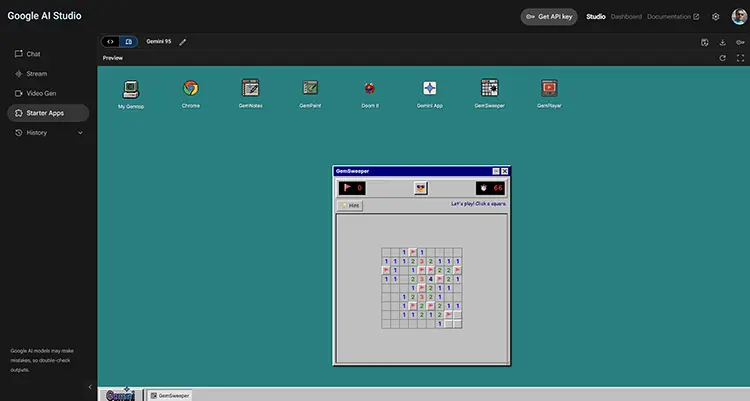750x401 pixels.
Task: Minimize the GemSweeper window
Action: 496,171
